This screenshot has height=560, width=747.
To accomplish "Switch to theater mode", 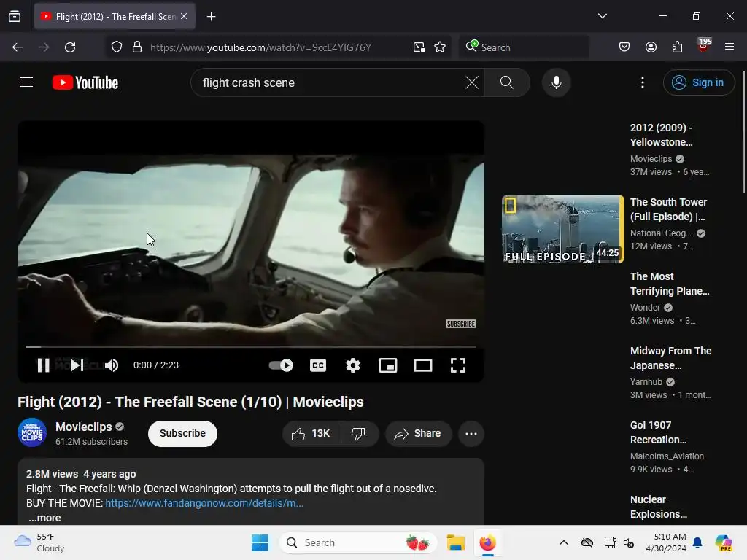I will click(x=422, y=365).
